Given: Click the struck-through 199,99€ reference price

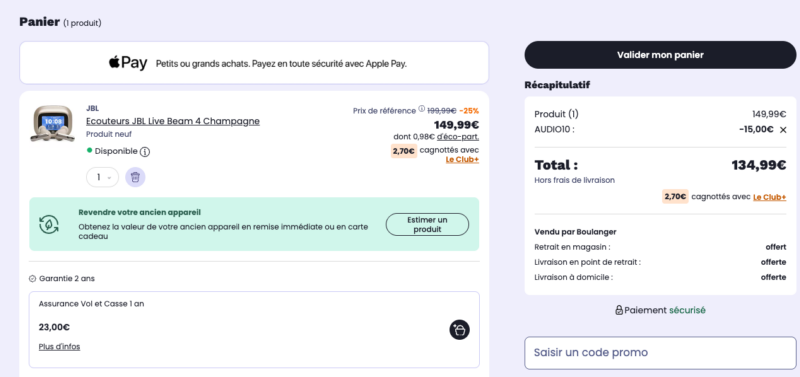Looking at the screenshot, I should click(442, 111).
